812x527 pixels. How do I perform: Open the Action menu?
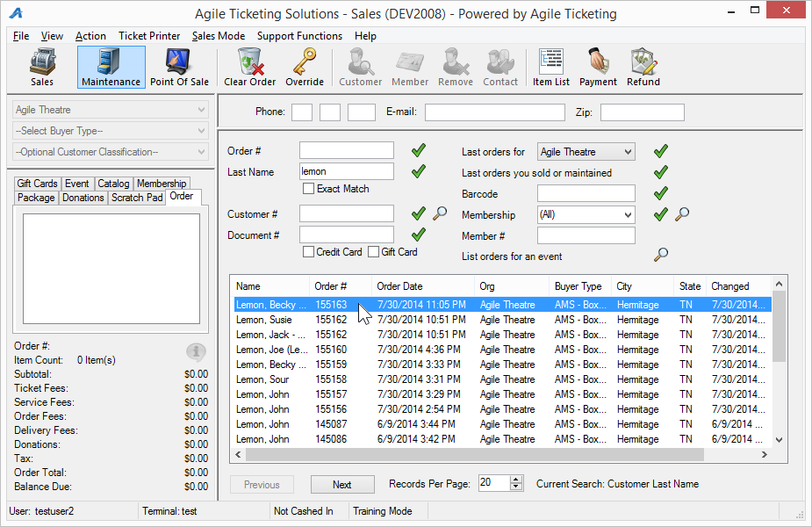point(90,36)
